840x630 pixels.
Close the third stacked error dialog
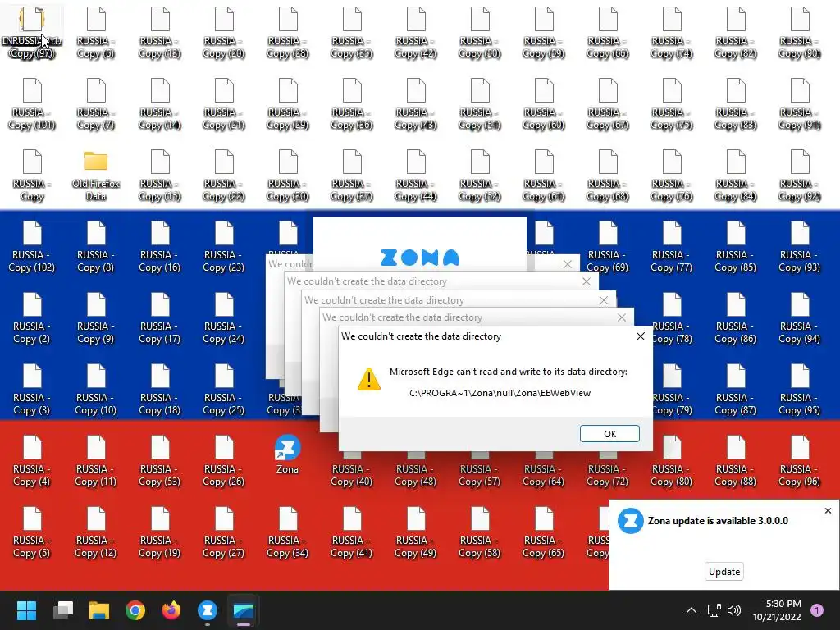[604, 300]
